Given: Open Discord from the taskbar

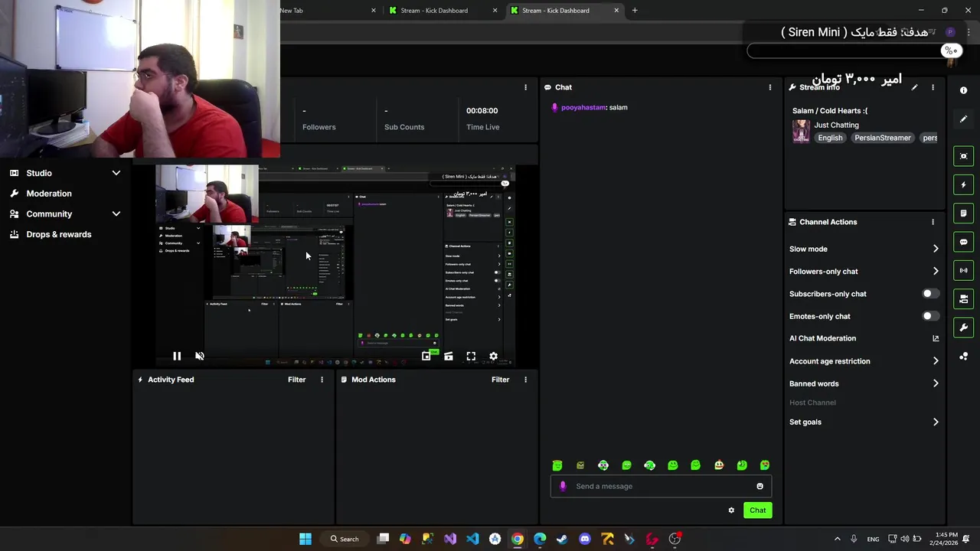Looking at the screenshot, I should pos(585,539).
